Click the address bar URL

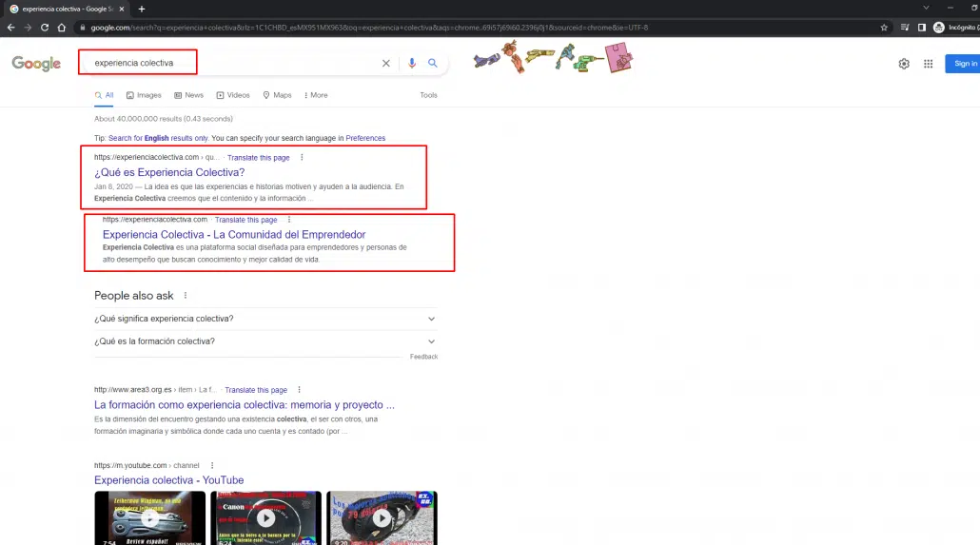[369, 28]
